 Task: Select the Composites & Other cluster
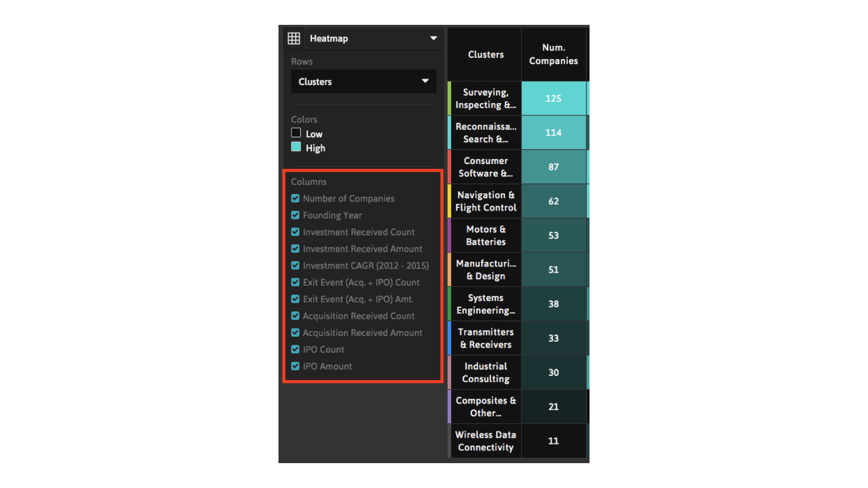click(486, 407)
